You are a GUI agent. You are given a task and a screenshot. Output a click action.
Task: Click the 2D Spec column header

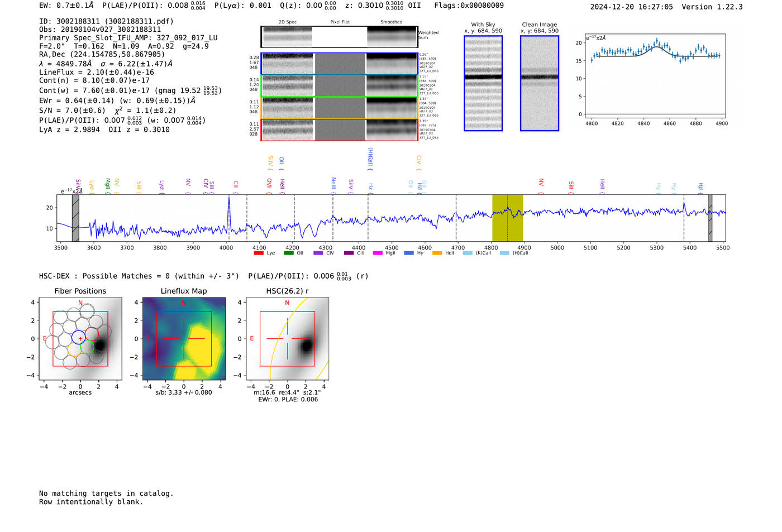tap(288, 22)
